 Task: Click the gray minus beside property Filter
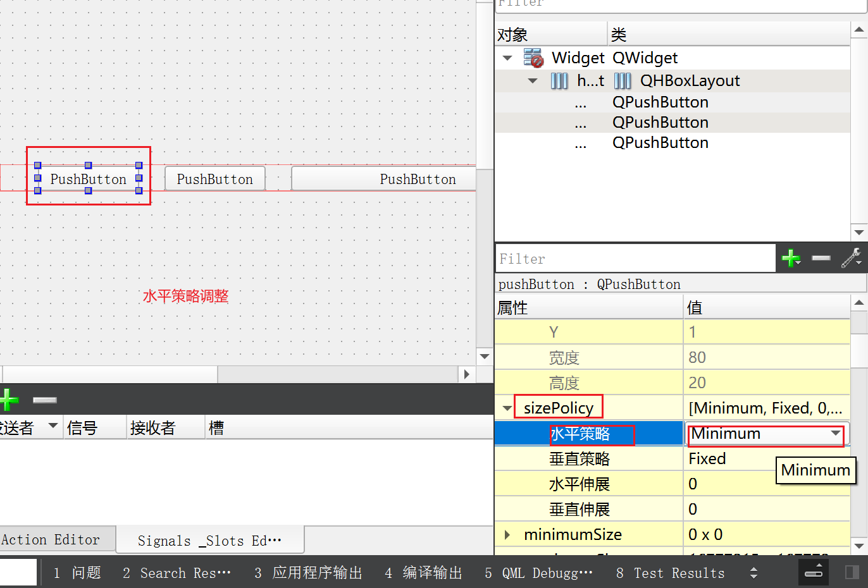pyautogui.click(x=821, y=258)
